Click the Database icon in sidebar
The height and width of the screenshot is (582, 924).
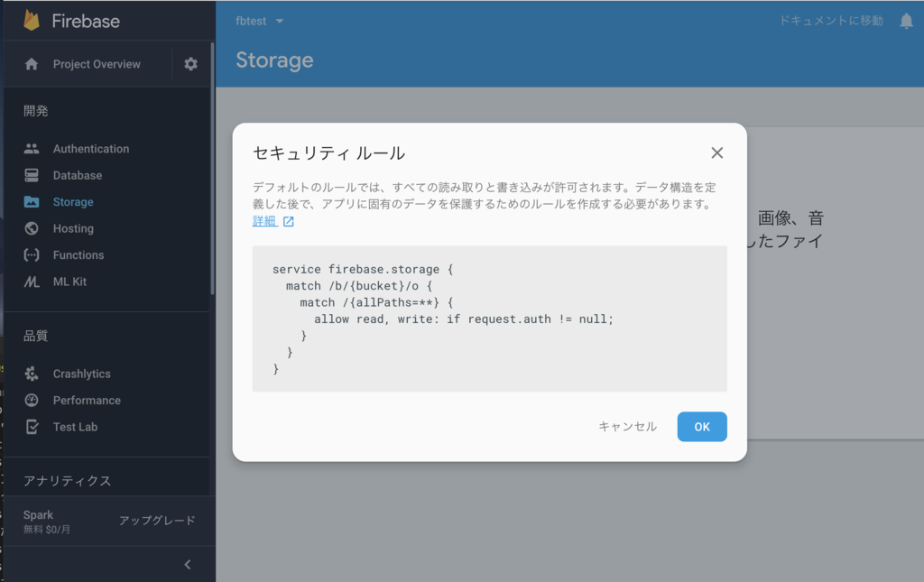pyautogui.click(x=32, y=175)
